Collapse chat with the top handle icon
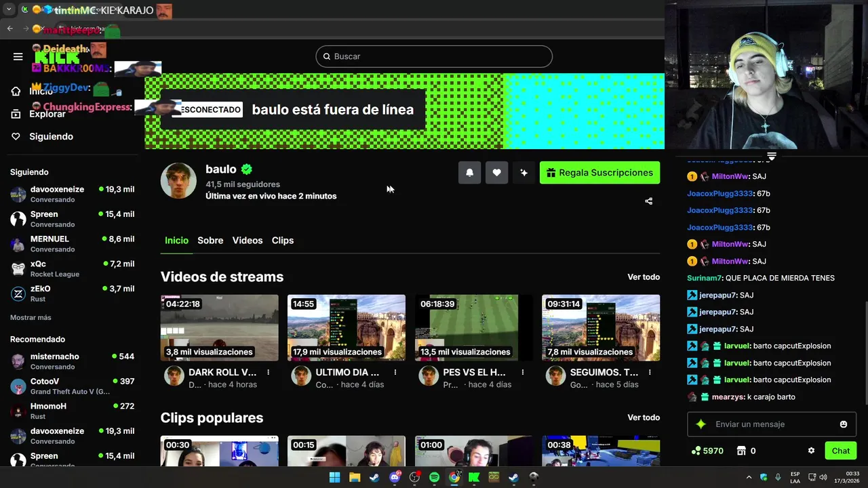The height and width of the screenshot is (488, 868). pos(771,156)
